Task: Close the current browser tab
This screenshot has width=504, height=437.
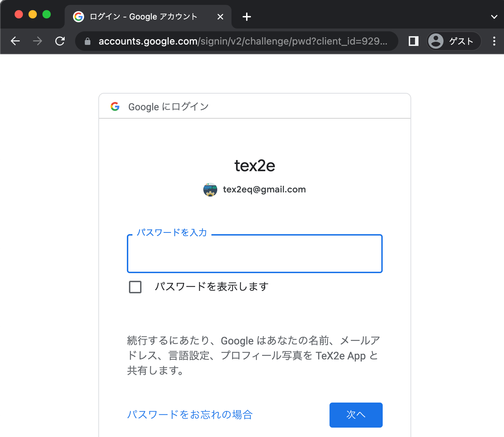Action: click(x=220, y=16)
